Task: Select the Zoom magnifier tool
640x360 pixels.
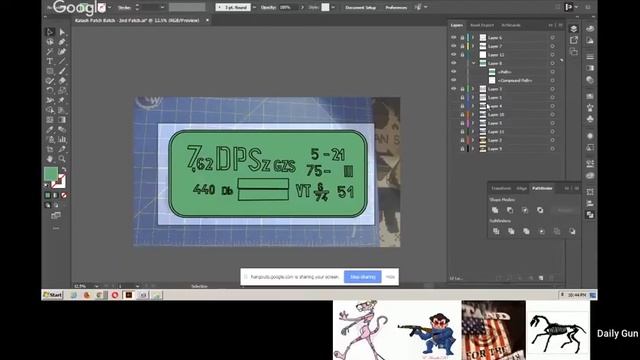Action: (x=62, y=159)
